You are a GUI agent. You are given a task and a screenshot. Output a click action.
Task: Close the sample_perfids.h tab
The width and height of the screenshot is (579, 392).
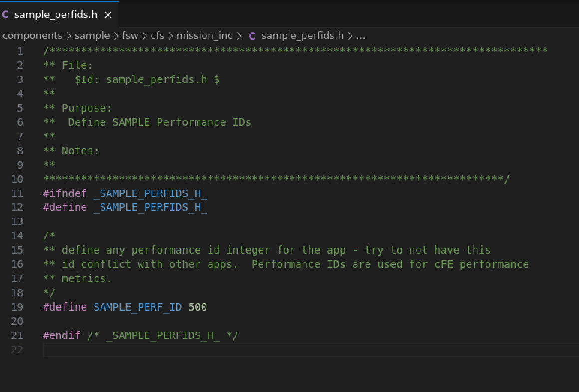pyautogui.click(x=108, y=15)
